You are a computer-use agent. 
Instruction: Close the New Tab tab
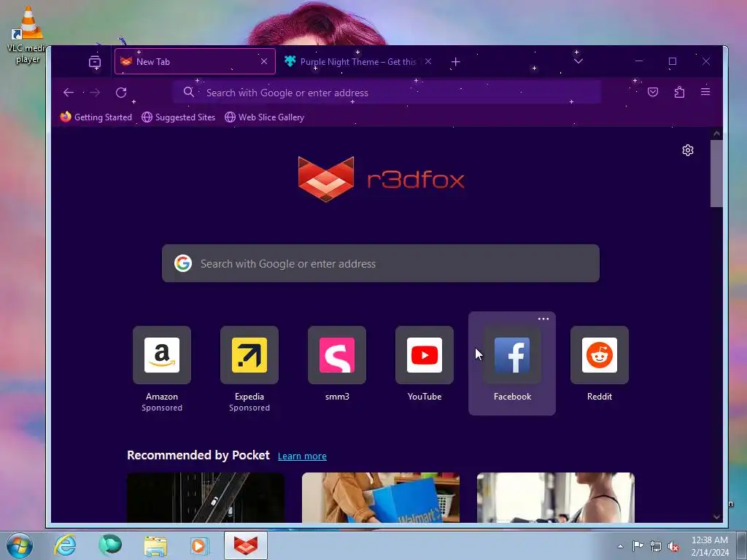coord(264,61)
